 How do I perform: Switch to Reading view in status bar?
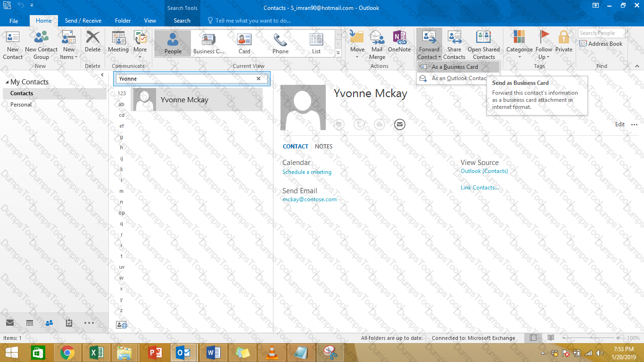pyautogui.click(x=551, y=338)
